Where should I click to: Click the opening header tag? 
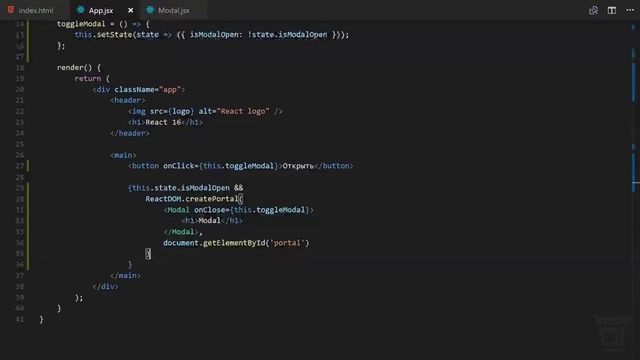click(x=128, y=100)
